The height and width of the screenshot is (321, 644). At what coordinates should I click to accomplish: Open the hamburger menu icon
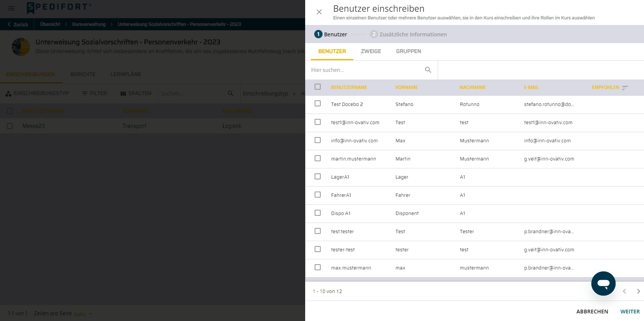(x=11, y=8)
